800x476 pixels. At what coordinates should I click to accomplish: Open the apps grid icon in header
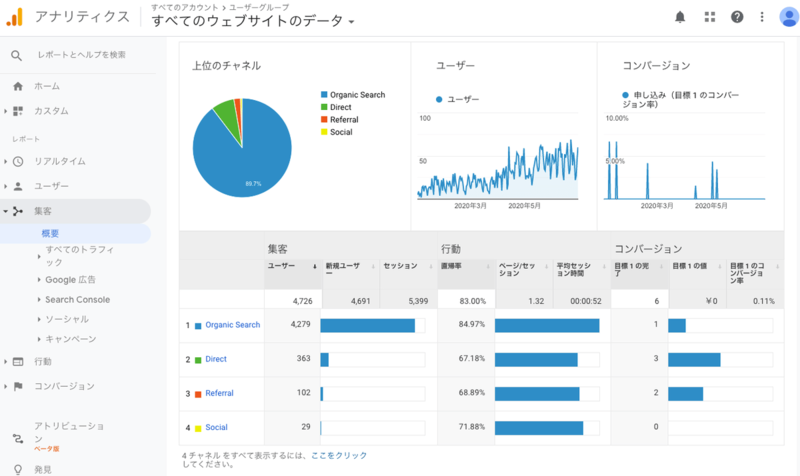[x=710, y=17]
